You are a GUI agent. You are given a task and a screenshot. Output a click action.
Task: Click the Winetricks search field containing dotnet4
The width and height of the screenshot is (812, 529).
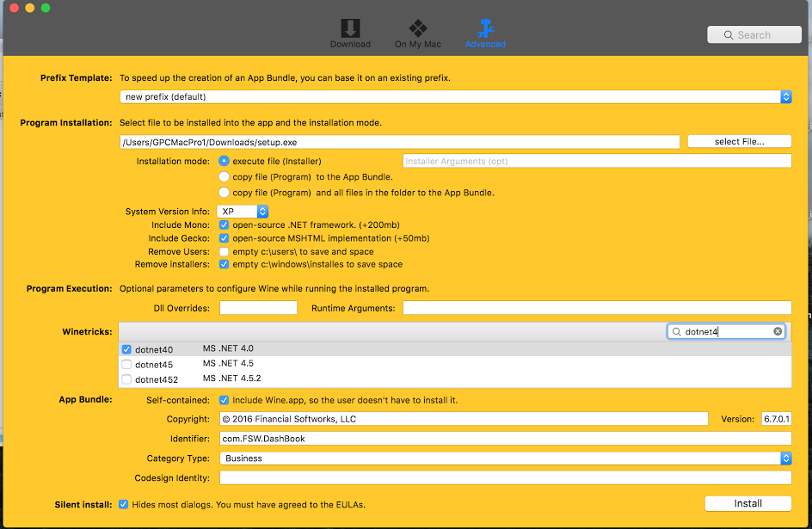click(x=726, y=332)
